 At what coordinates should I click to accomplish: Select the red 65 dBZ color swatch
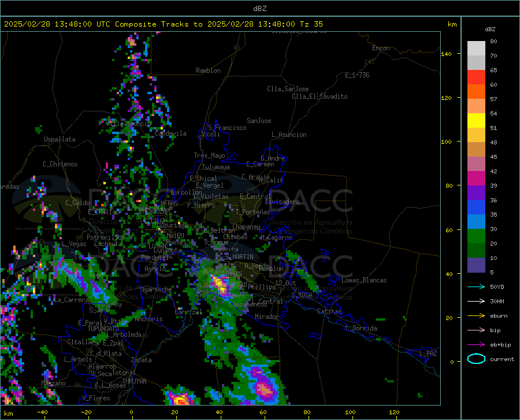(476, 77)
